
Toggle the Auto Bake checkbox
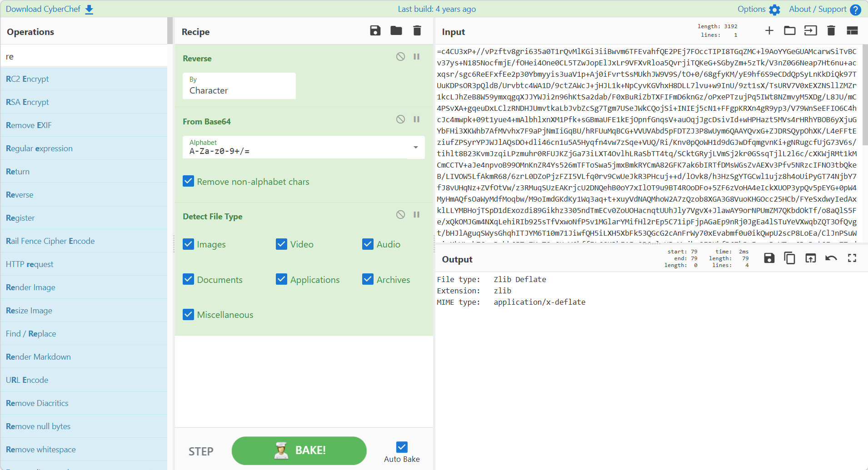tap(402, 447)
